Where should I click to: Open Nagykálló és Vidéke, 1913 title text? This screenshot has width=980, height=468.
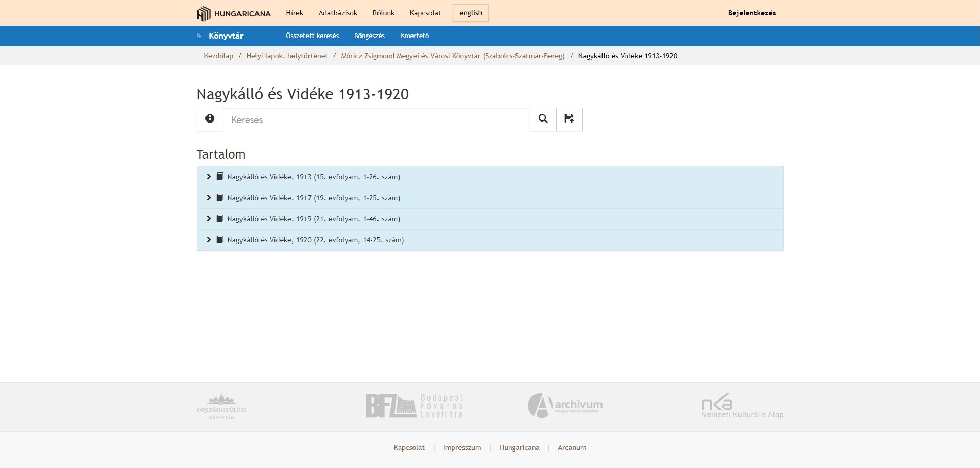click(314, 177)
